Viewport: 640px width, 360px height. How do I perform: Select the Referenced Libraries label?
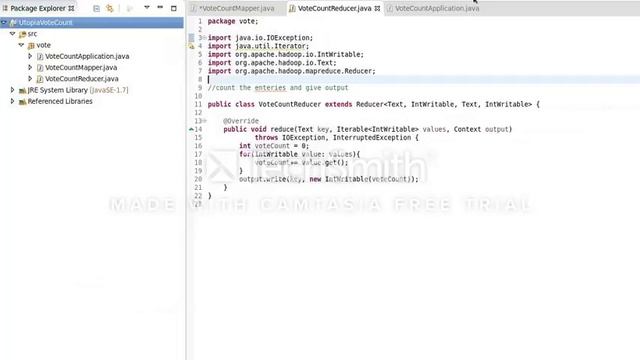pos(60,101)
